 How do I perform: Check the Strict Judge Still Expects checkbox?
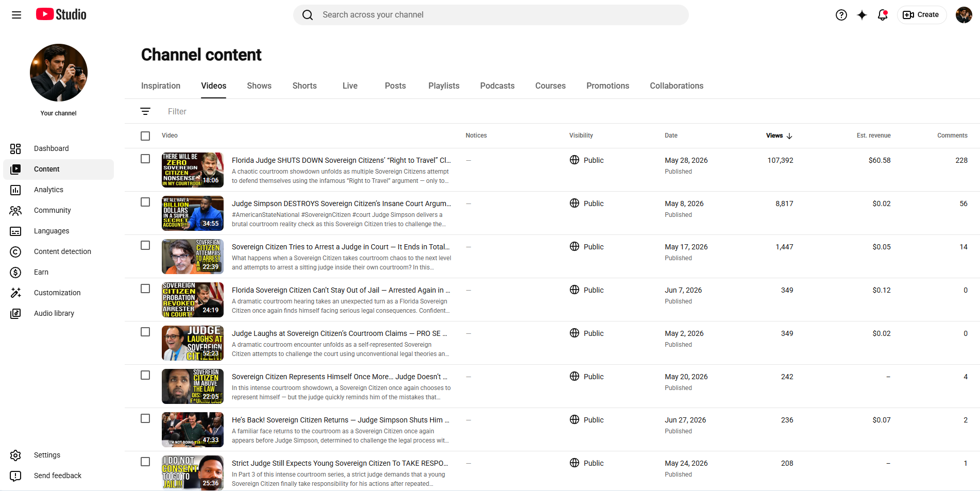pyautogui.click(x=145, y=462)
